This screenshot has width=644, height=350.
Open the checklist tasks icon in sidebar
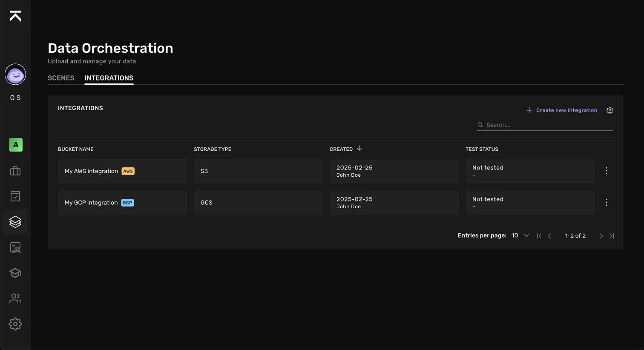click(15, 196)
